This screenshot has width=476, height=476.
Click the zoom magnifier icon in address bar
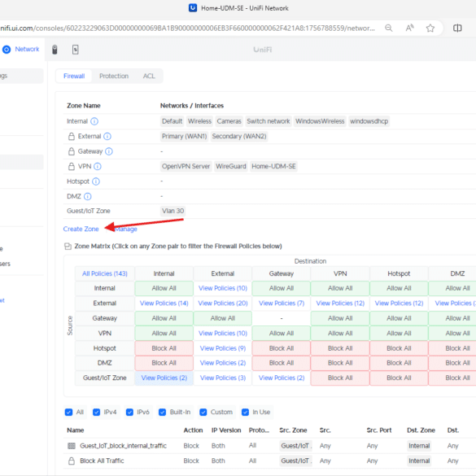tap(389, 28)
